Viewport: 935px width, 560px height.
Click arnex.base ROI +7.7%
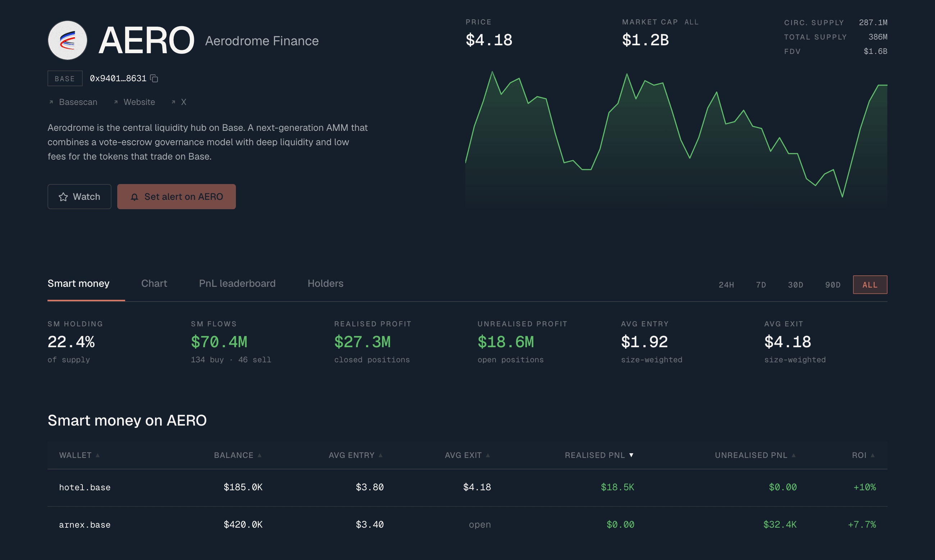click(x=862, y=524)
